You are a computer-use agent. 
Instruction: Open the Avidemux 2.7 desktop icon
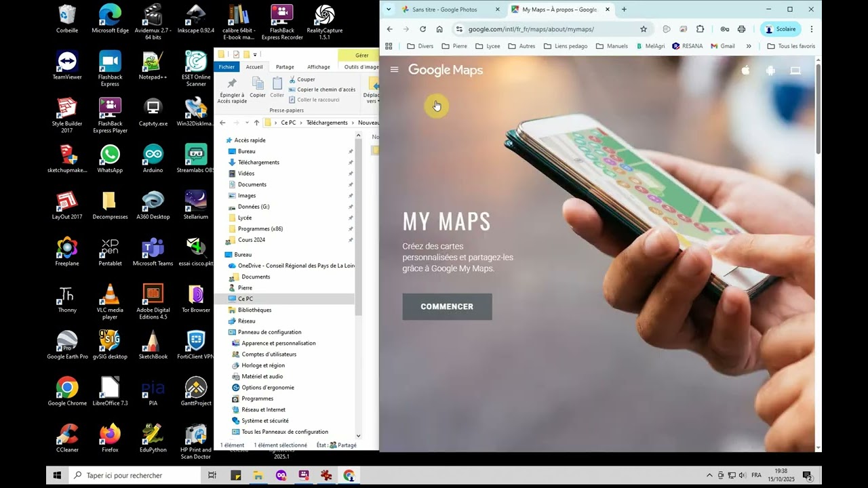[153, 22]
